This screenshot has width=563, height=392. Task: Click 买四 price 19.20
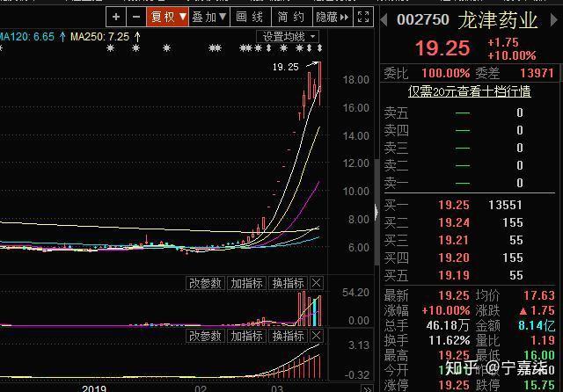[454, 258]
